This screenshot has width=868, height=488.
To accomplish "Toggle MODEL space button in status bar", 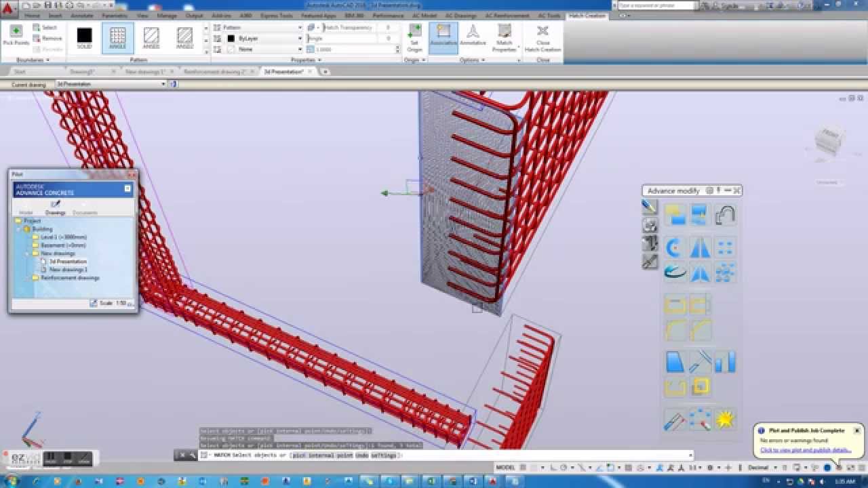I will [505, 468].
